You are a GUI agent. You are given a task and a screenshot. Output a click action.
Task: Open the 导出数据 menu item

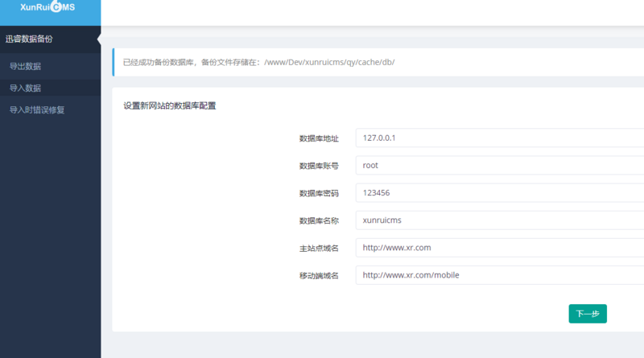[x=25, y=66]
